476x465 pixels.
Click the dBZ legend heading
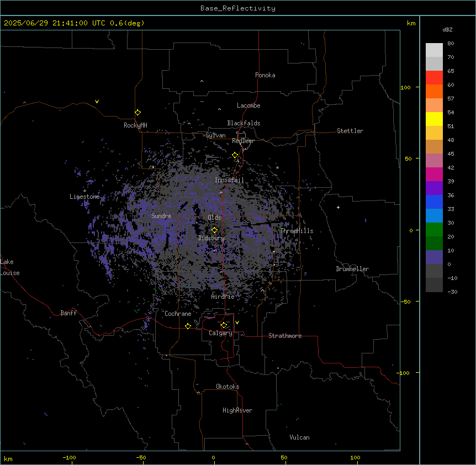pos(447,29)
